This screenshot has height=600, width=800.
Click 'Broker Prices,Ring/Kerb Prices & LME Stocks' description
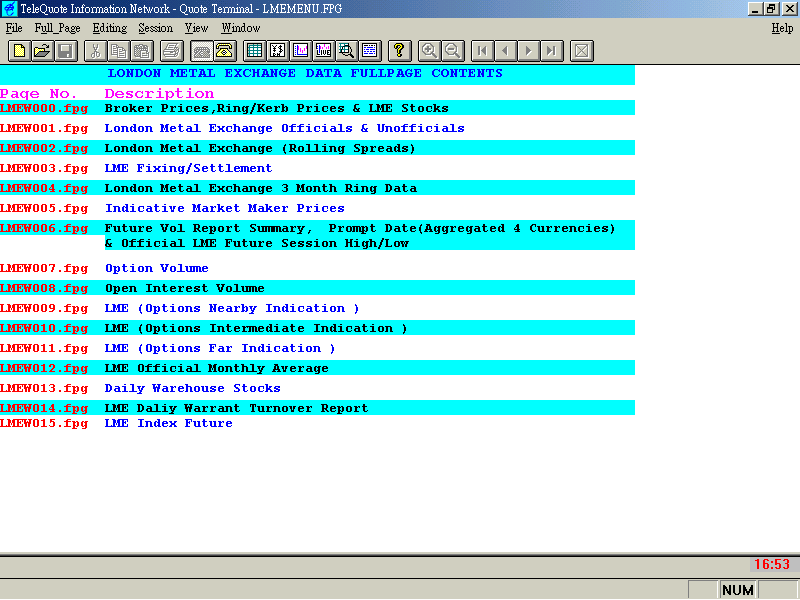[x=277, y=108]
